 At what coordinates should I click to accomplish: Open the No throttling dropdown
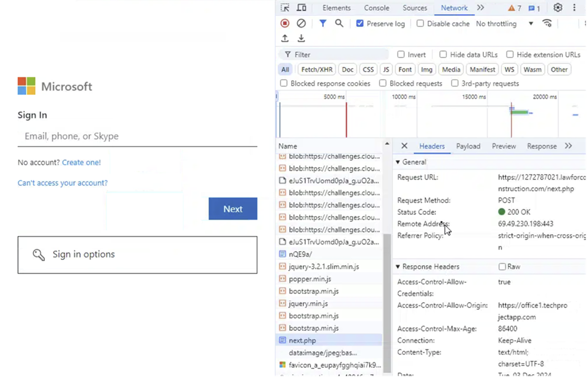(505, 24)
